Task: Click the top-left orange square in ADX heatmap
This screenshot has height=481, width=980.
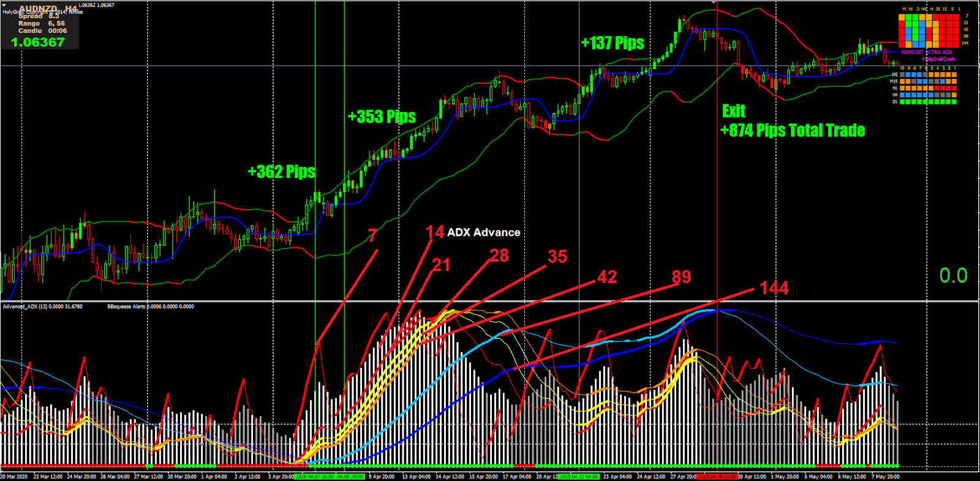Action: 902,18
